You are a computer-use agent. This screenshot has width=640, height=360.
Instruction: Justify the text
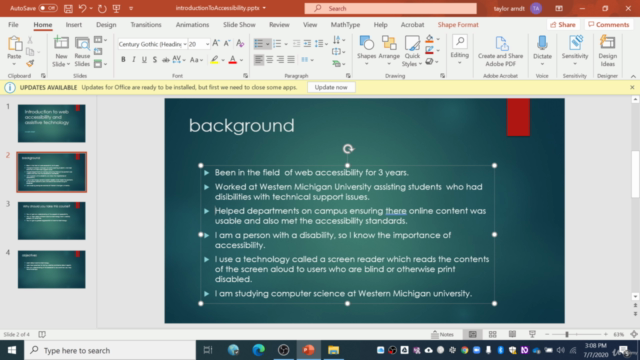291,60
